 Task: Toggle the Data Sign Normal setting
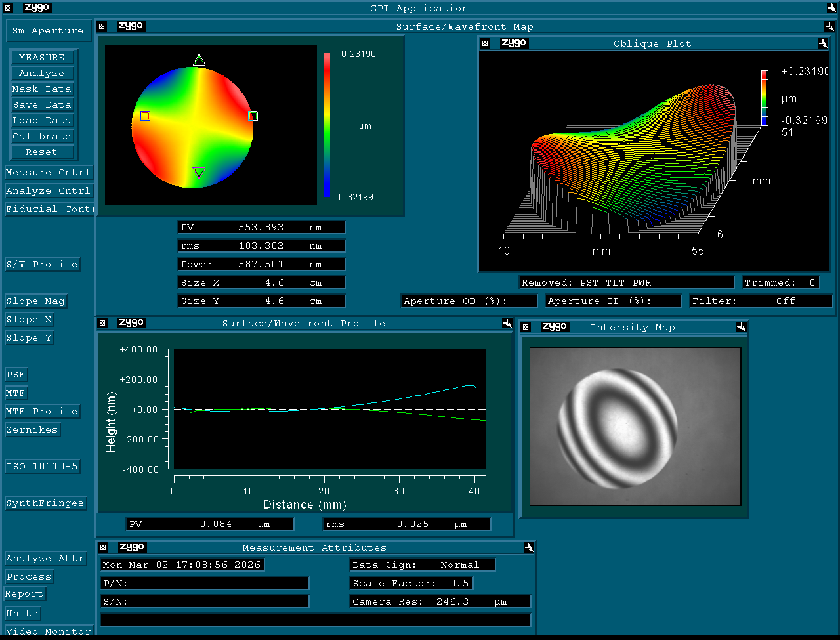pyautogui.click(x=422, y=565)
